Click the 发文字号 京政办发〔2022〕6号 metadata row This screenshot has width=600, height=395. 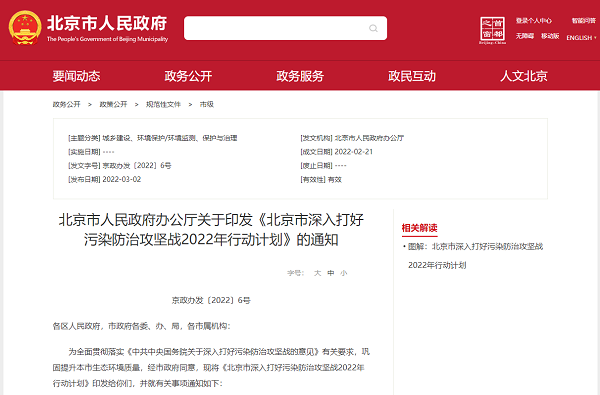pyautogui.click(x=120, y=165)
